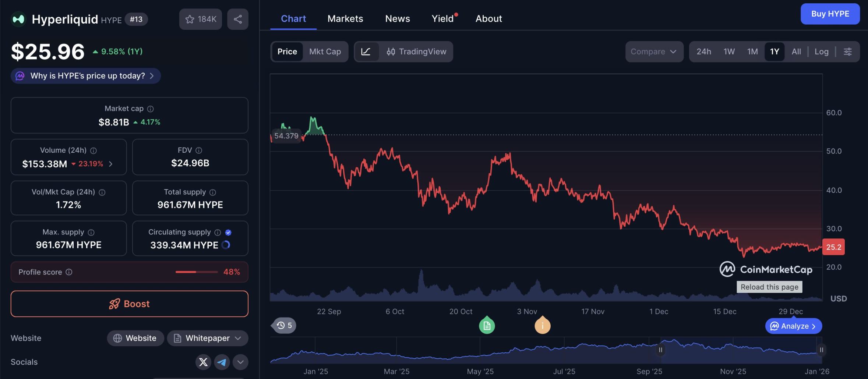Expand more social links with the chevron
This screenshot has height=379, width=868.
tap(240, 362)
